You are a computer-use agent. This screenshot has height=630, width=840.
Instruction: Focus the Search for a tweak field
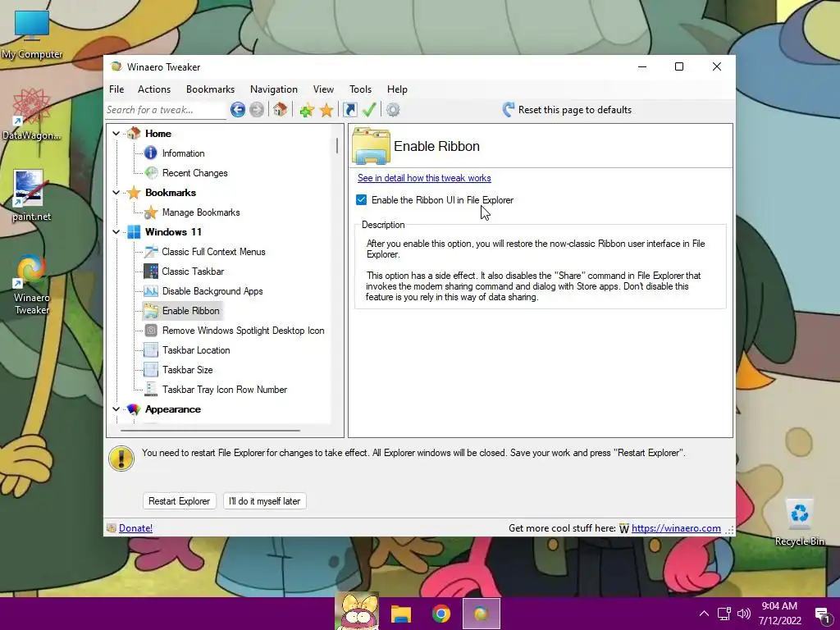coord(166,110)
